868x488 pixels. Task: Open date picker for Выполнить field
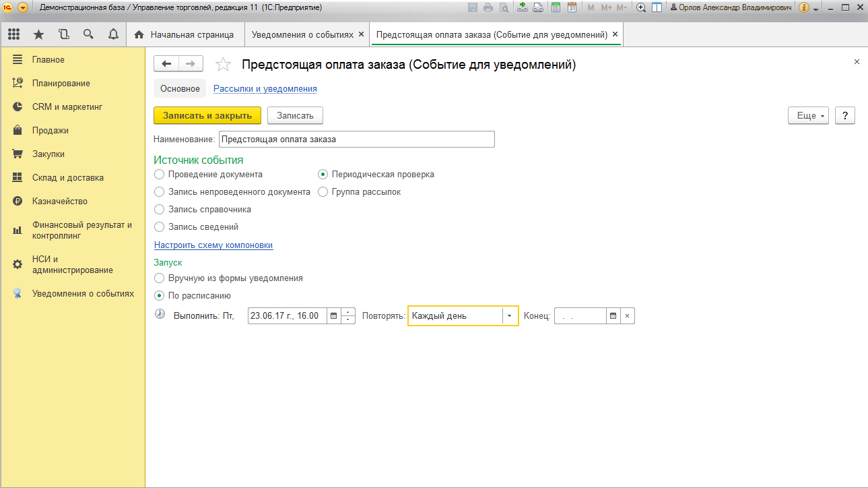333,315
